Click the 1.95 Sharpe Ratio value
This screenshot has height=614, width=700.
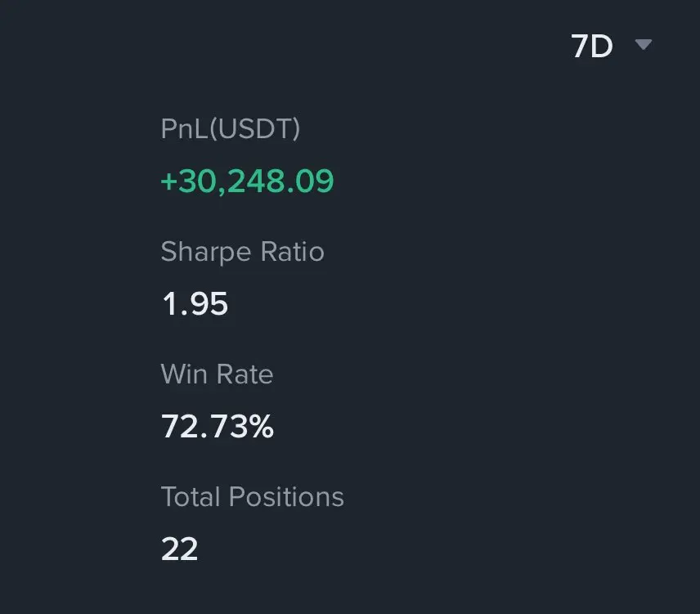tap(195, 304)
